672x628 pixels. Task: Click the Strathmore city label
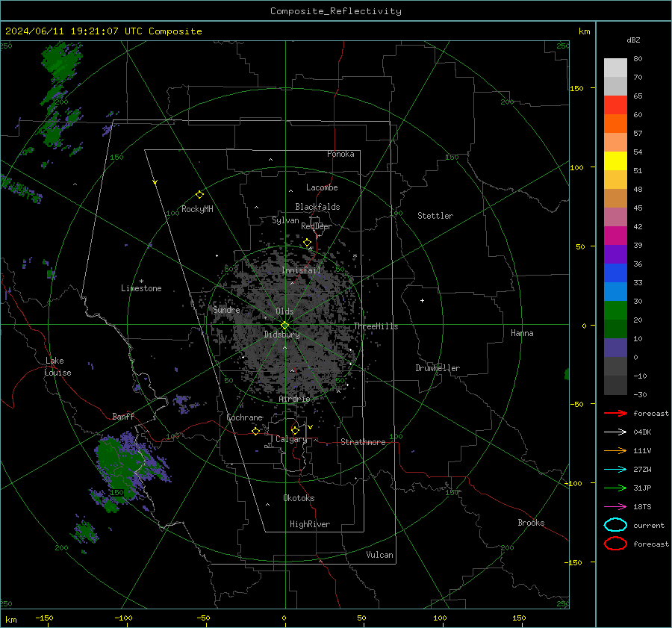(x=363, y=442)
